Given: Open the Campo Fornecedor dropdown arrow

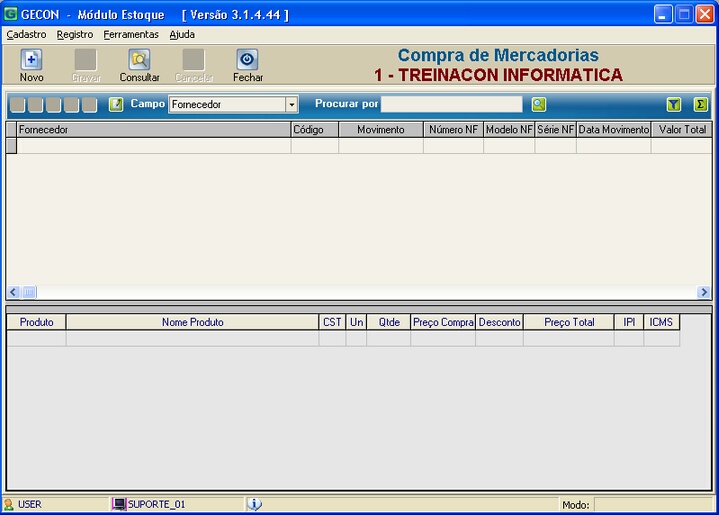Looking at the screenshot, I should 292,105.
